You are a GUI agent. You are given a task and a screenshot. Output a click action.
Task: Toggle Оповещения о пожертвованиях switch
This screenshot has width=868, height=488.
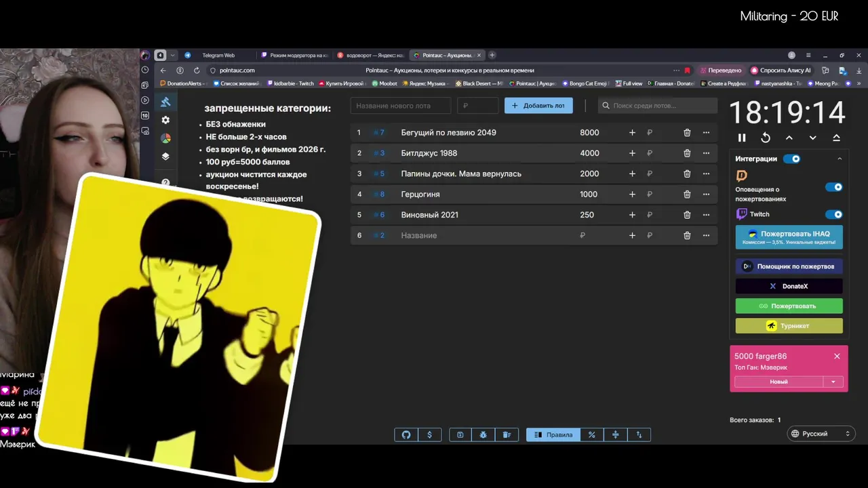coord(833,187)
